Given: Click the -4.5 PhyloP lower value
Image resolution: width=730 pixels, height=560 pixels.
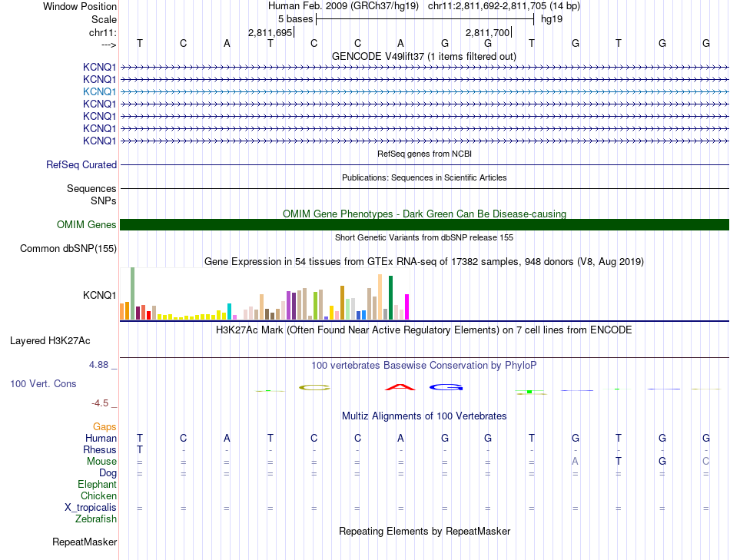Looking at the screenshot, I should [100, 403].
